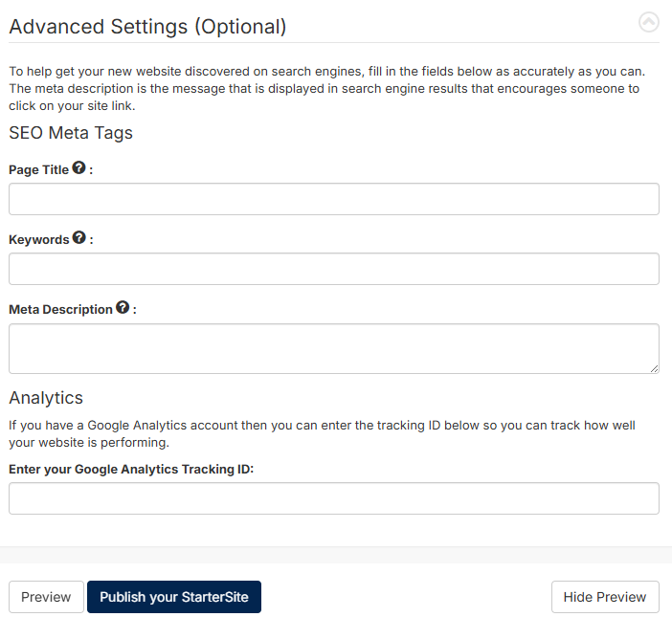This screenshot has height=617, width=672.
Task: Show help for Meta Description via its icon
Action: [x=123, y=307]
